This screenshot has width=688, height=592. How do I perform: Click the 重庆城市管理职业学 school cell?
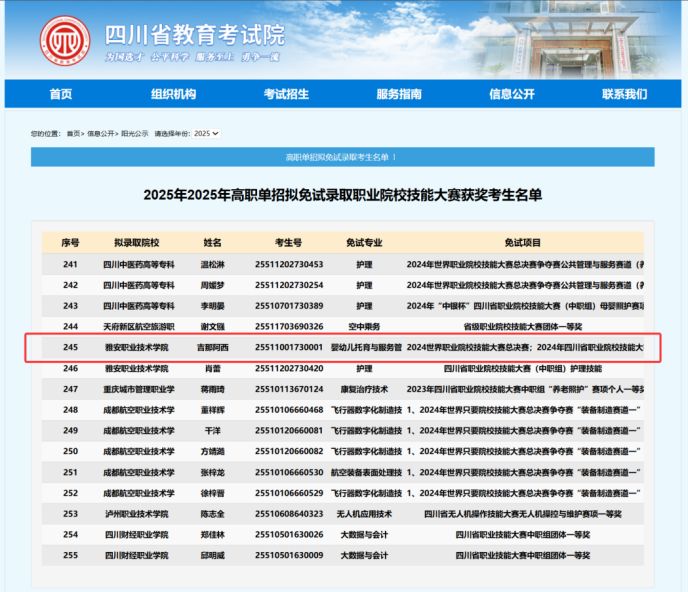[139, 389]
